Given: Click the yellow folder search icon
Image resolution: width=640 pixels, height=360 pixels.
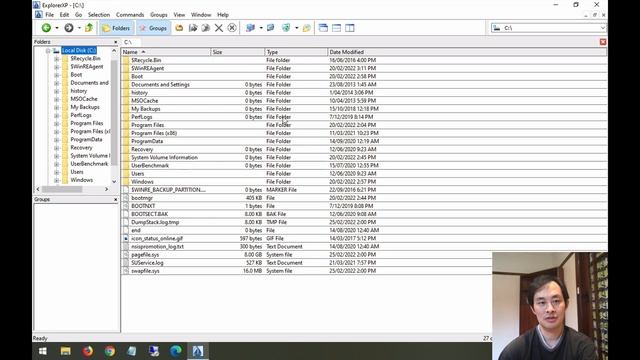Looking at the screenshot, I should pos(307,28).
